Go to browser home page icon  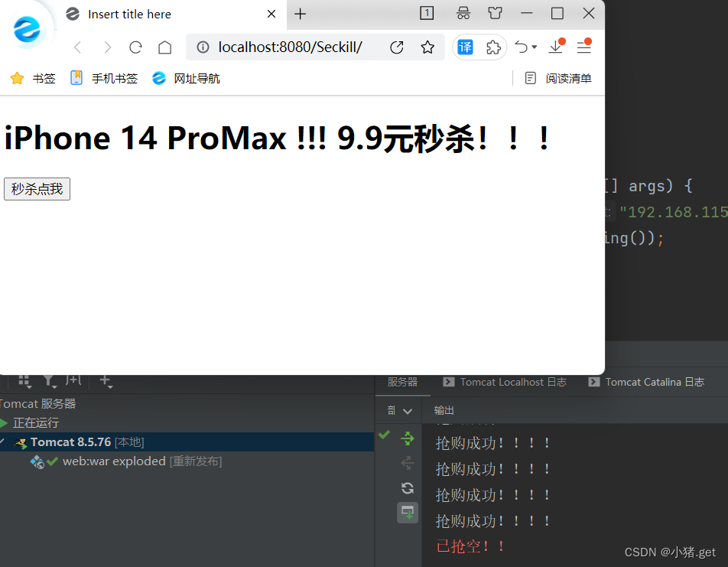point(165,47)
